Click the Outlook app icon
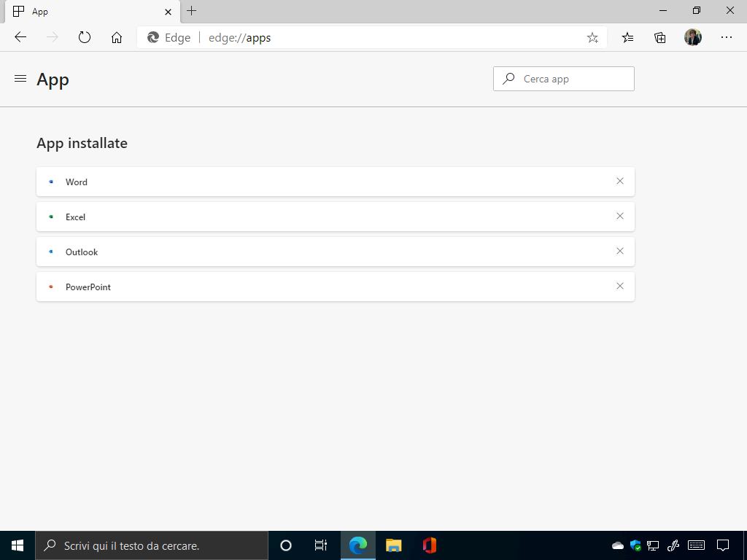Screen dimensions: 747x560 click(x=51, y=252)
